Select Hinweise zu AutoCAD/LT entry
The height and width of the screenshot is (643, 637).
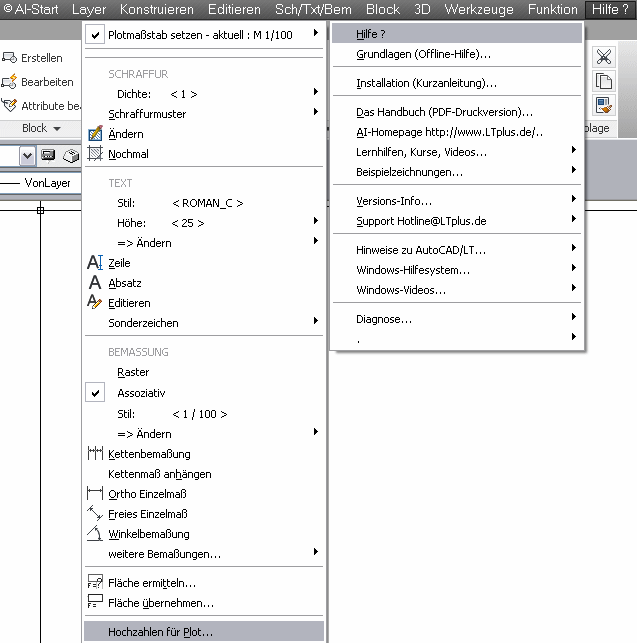tap(457, 250)
